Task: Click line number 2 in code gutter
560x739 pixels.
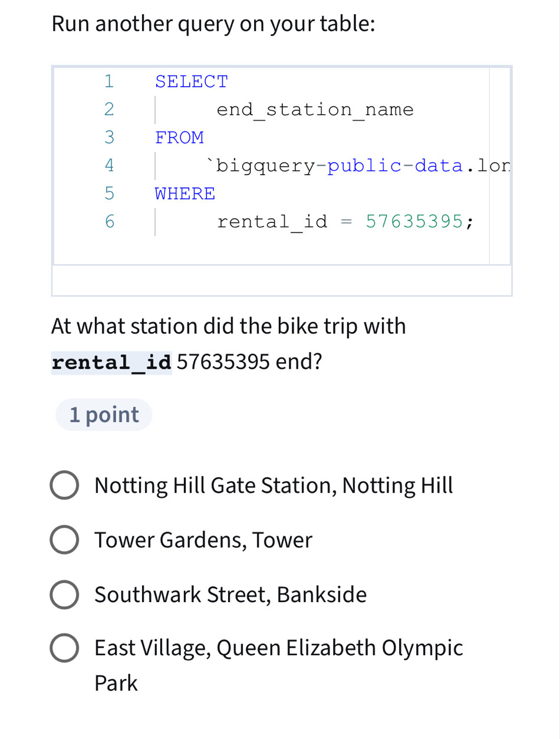Action: click(108, 110)
